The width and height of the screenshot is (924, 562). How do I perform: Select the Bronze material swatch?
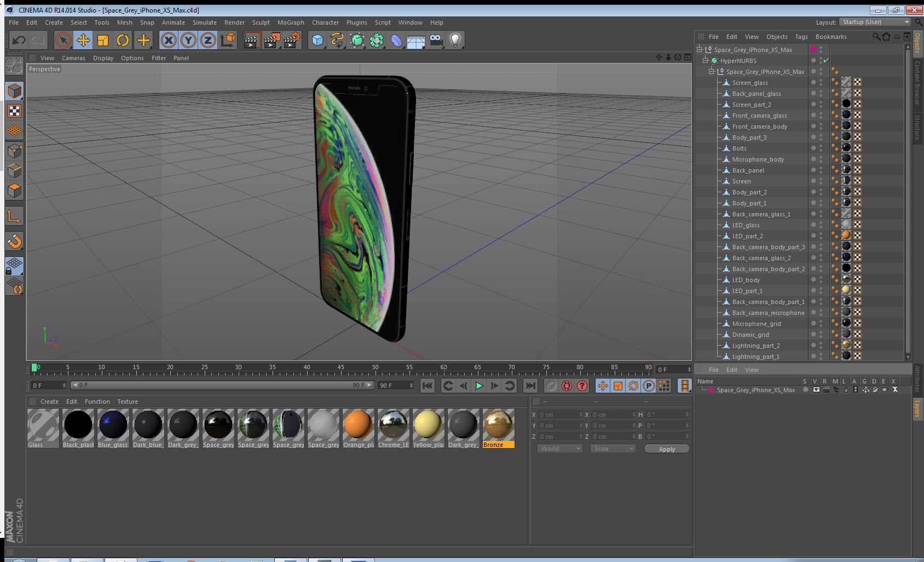coord(498,428)
